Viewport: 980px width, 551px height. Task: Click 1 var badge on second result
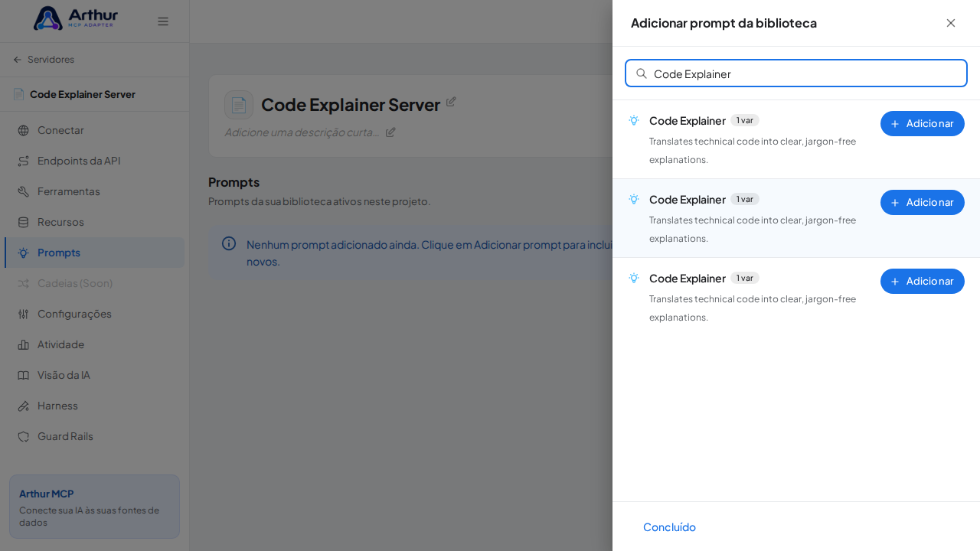click(x=745, y=199)
